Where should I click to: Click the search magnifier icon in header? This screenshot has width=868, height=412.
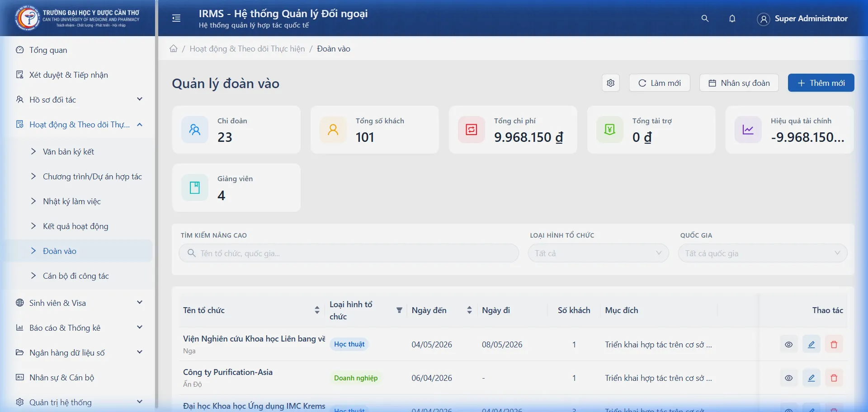click(x=705, y=19)
